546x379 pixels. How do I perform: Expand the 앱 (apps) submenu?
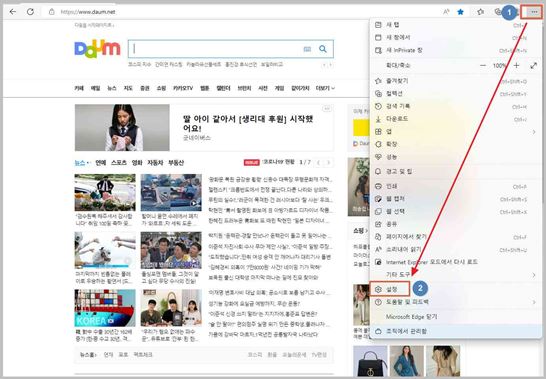click(x=455, y=131)
